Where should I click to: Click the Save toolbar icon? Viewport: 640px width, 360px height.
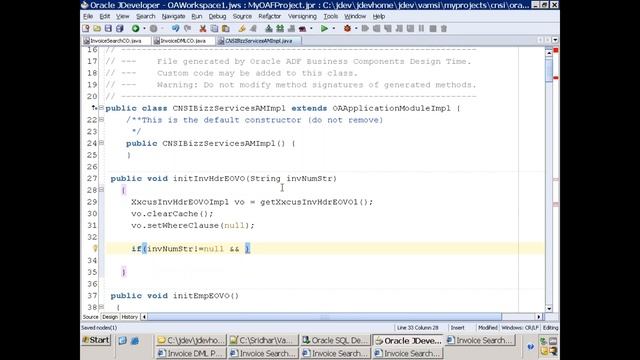coord(108,29)
